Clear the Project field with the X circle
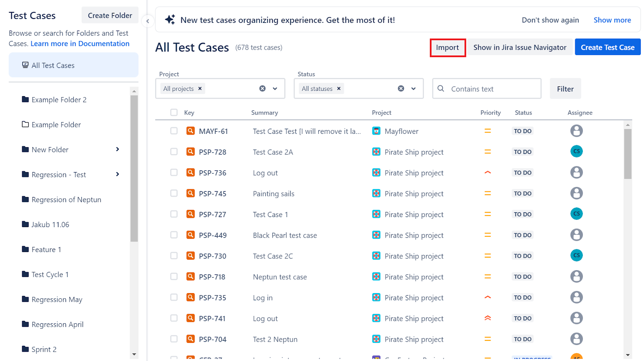Image resolution: width=644 pixels, height=361 pixels. pyautogui.click(x=262, y=88)
